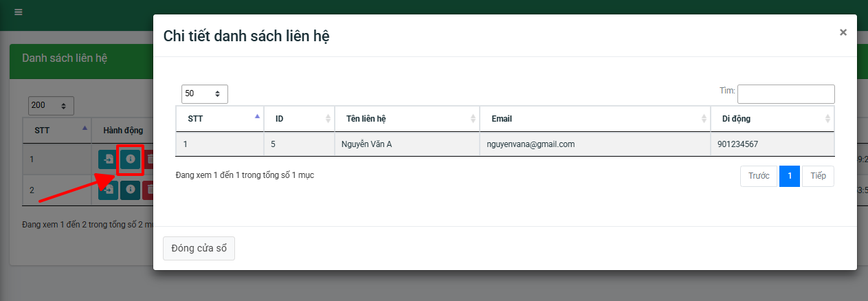Select page 1 in pagination
This screenshot has width=868, height=301.
(x=789, y=176)
